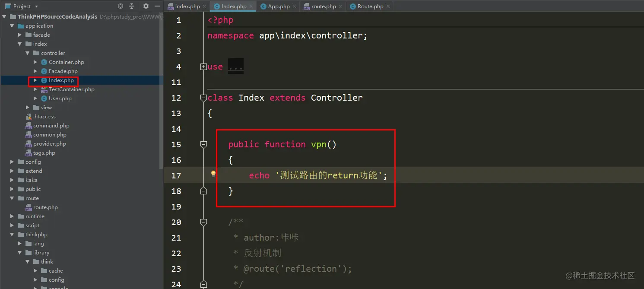Select ThinkPHPSourceCodeAnalysis project root
The height and width of the screenshot is (289, 644).
point(57,17)
